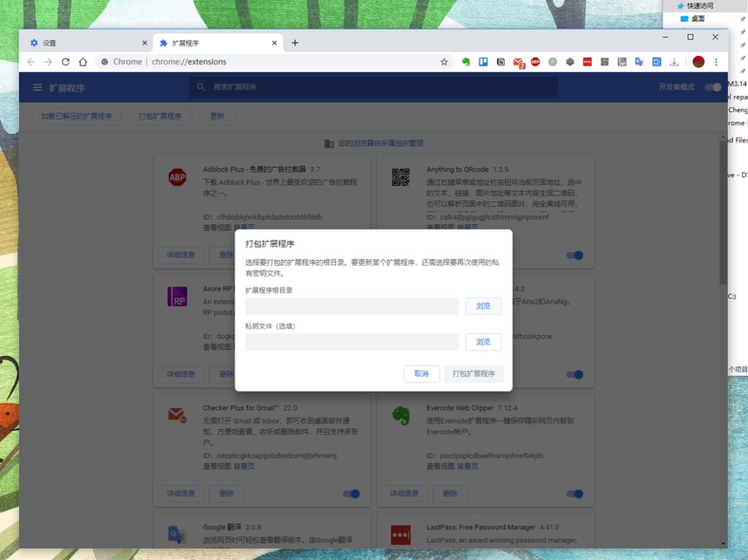Open the Chrome three-dot menu
Viewport: 748px width, 560px height.
(716, 62)
